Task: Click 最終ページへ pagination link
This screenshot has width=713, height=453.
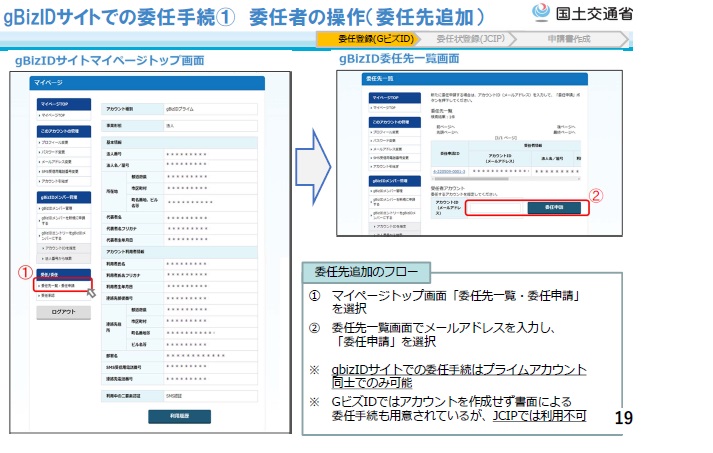Action: [x=564, y=132]
